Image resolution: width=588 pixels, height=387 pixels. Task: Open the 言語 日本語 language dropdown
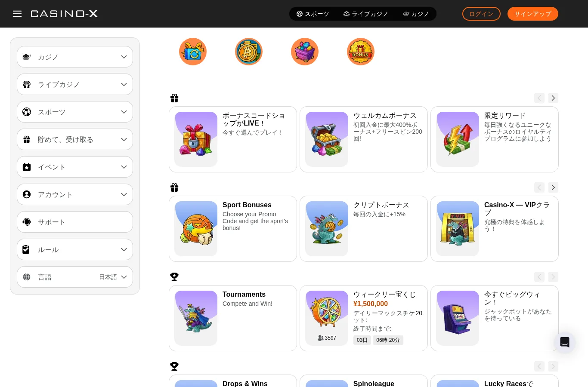tap(75, 277)
